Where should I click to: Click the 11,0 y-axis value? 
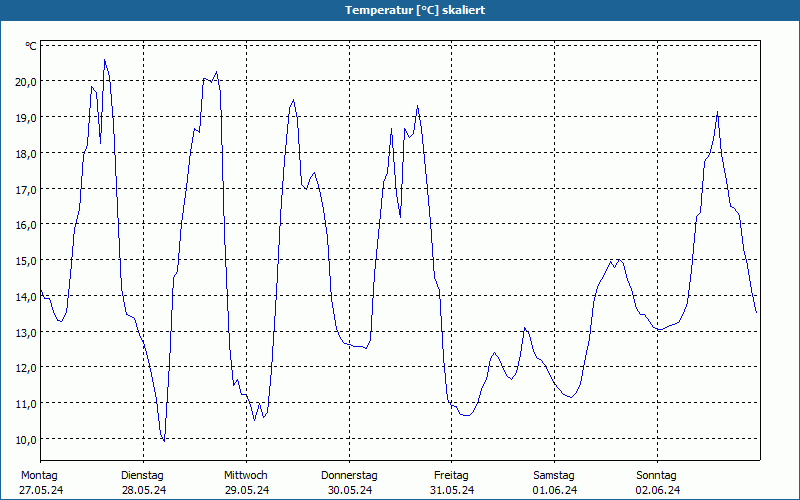pos(26,404)
